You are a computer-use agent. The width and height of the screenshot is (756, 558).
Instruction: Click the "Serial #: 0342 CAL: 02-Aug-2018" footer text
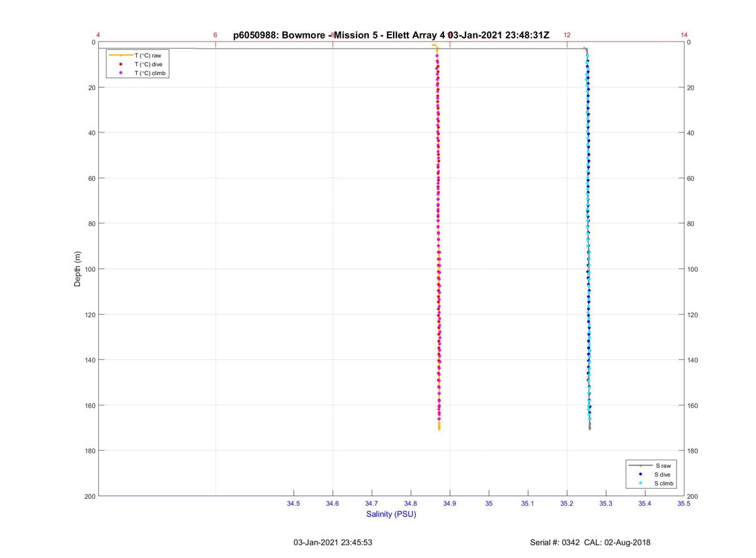590,542
